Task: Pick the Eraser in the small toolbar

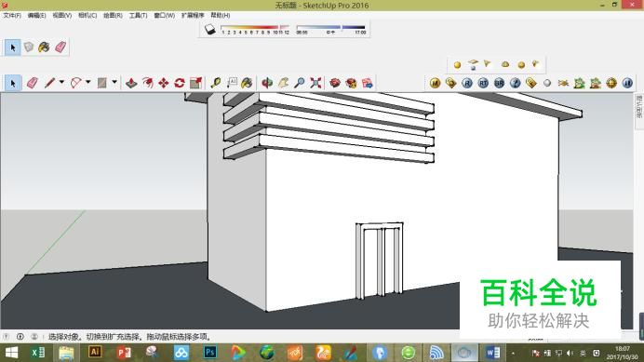Action: click(x=60, y=47)
